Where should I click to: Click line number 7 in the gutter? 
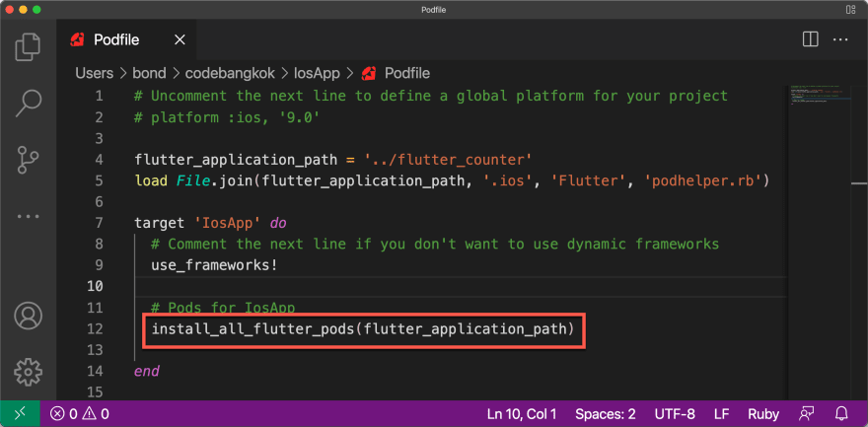pyautogui.click(x=99, y=224)
